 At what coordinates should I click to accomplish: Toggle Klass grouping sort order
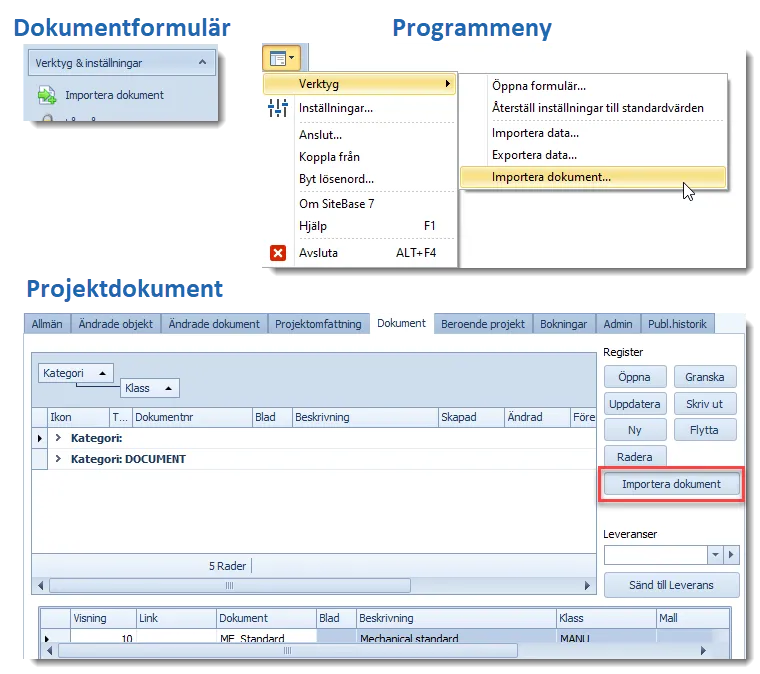click(x=149, y=388)
